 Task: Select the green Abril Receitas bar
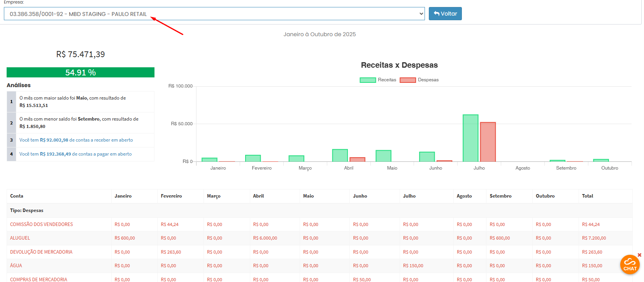[x=340, y=156]
